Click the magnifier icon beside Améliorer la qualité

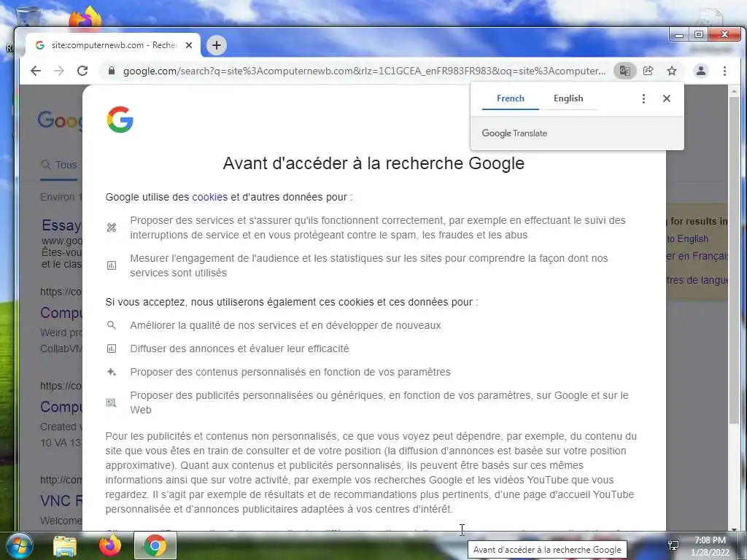pos(112,325)
